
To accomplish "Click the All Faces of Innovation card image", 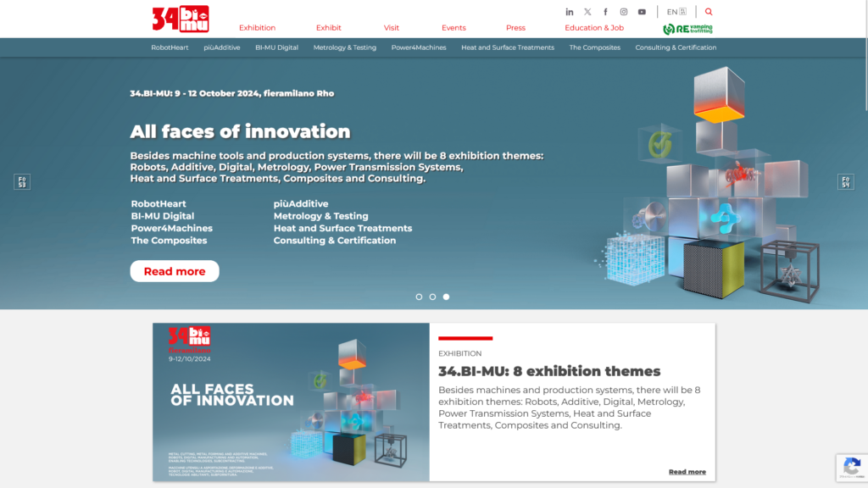I will coord(292,402).
